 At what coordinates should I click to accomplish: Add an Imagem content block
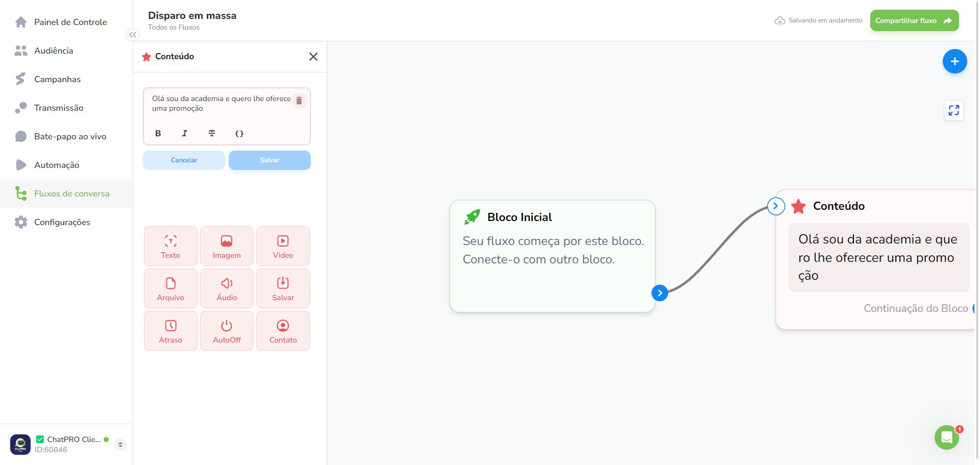[x=227, y=246]
